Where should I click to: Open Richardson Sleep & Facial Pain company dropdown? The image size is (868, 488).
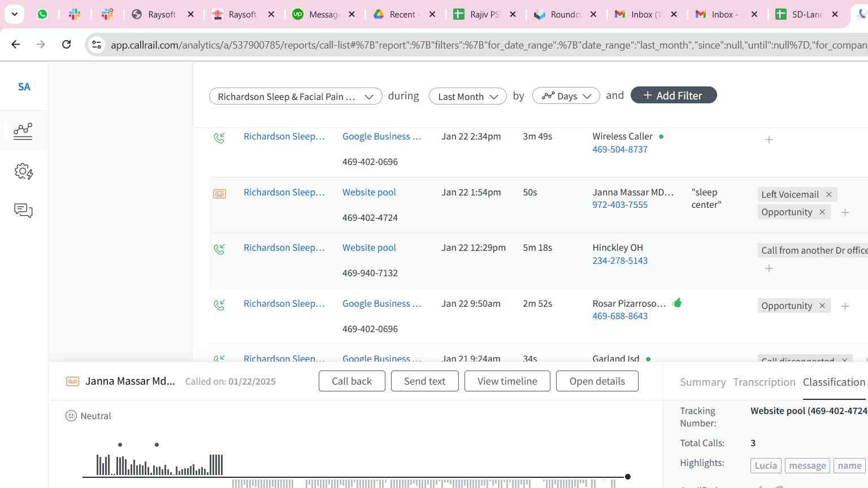[296, 96]
